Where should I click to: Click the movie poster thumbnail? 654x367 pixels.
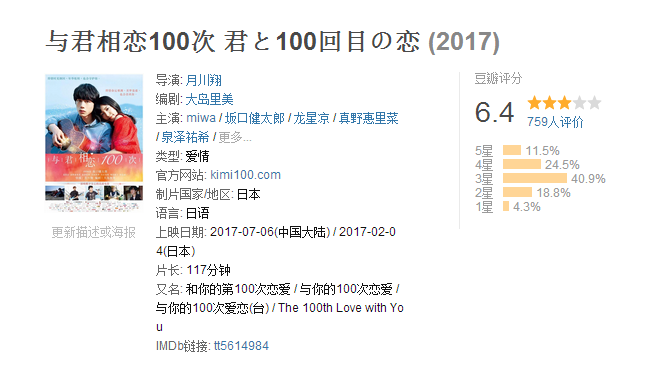[94, 143]
